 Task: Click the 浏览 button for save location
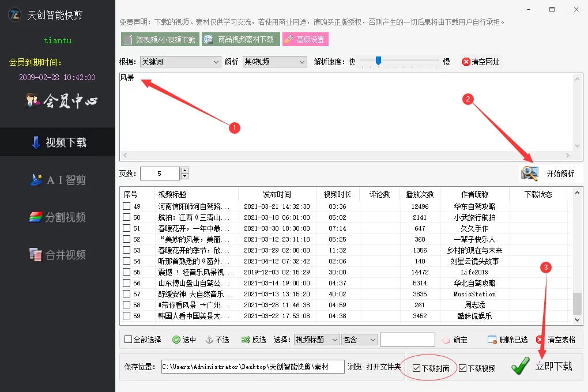click(355, 367)
